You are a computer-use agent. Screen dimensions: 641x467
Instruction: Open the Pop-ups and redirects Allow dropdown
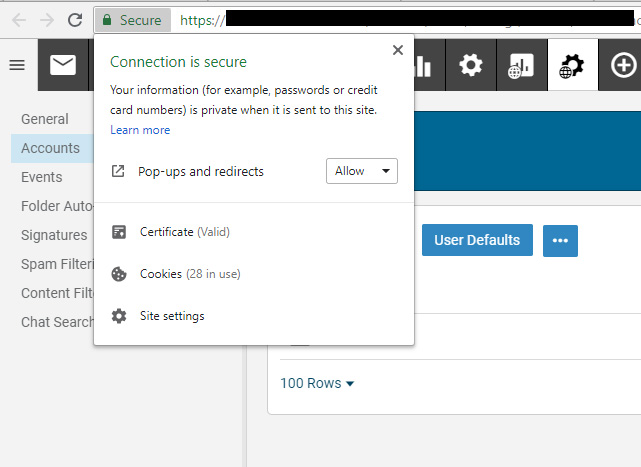(361, 171)
